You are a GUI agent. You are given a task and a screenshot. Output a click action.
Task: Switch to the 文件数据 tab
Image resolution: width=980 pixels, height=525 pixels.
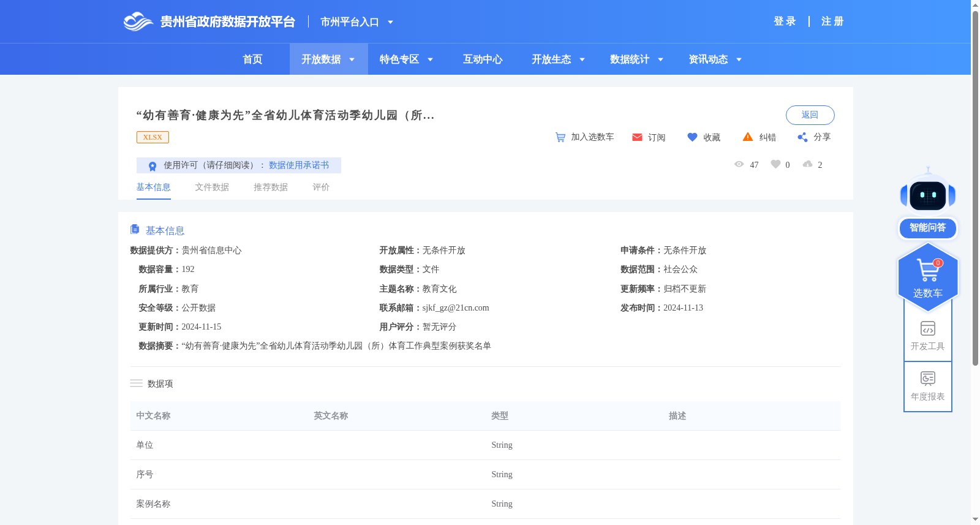(212, 187)
